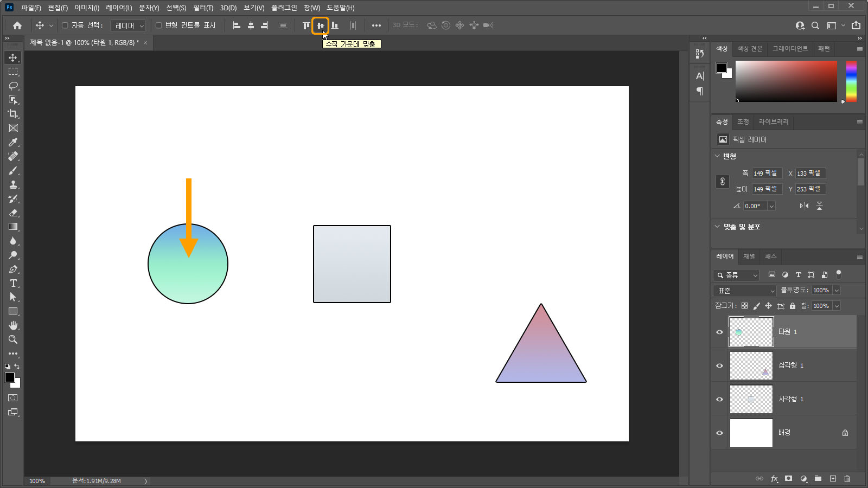Select the Path Selection tool
The height and width of the screenshot is (488, 868).
[13, 297]
